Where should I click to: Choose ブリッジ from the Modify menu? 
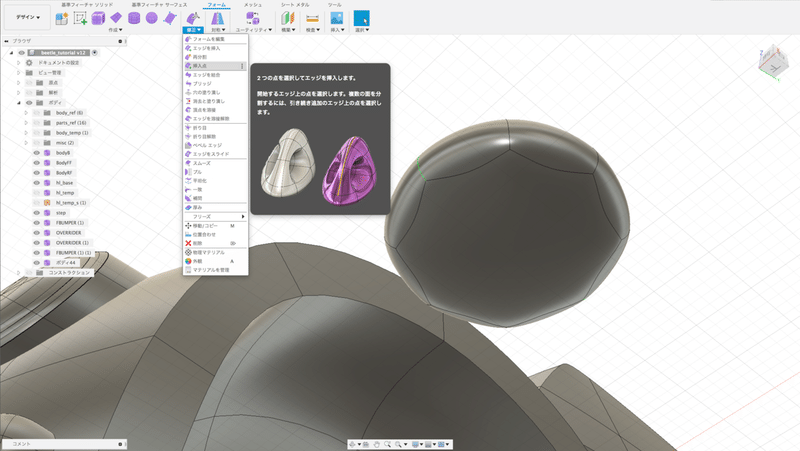(215, 84)
